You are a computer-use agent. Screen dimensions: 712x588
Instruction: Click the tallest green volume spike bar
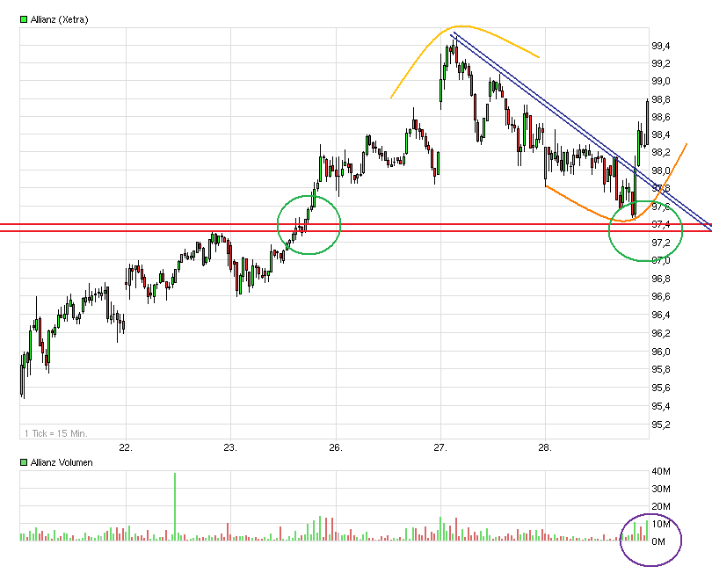coord(175,505)
